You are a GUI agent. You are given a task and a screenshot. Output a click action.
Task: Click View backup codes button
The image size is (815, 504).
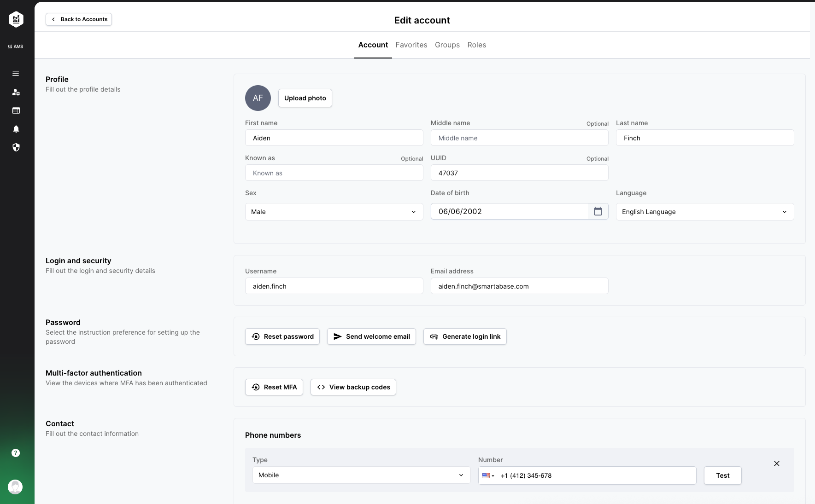click(x=353, y=387)
